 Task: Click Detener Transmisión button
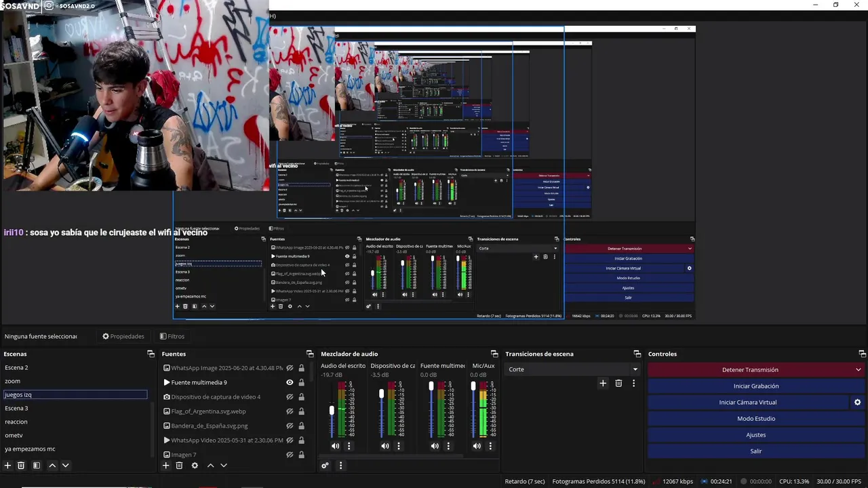(x=750, y=370)
